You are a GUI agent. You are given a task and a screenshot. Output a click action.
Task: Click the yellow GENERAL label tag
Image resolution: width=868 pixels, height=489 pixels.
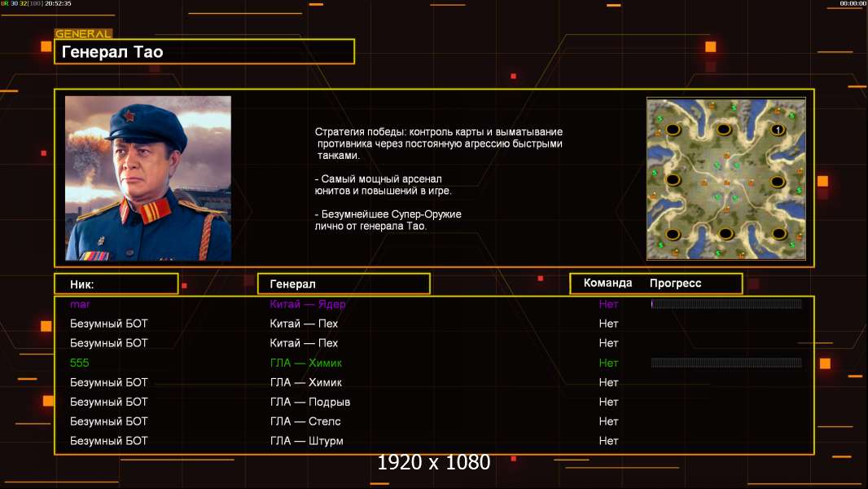point(83,33)
